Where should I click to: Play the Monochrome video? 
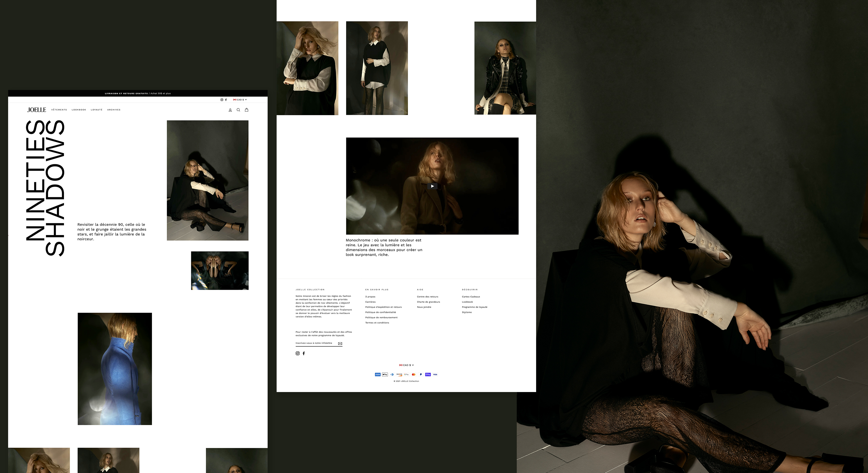[432, 186]
